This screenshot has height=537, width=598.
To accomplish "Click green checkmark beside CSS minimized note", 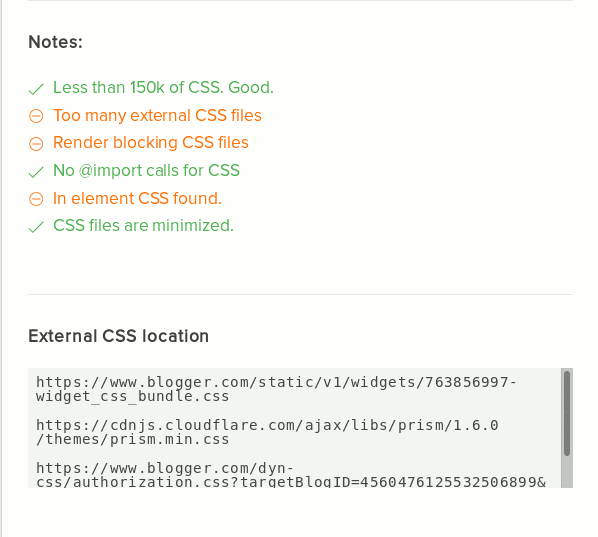I will point(36,227).
